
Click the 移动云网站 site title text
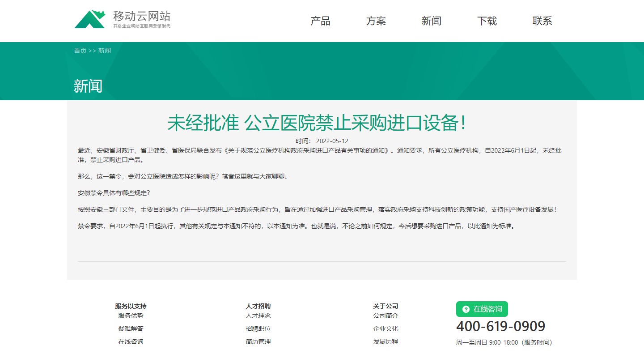[141, 17]
